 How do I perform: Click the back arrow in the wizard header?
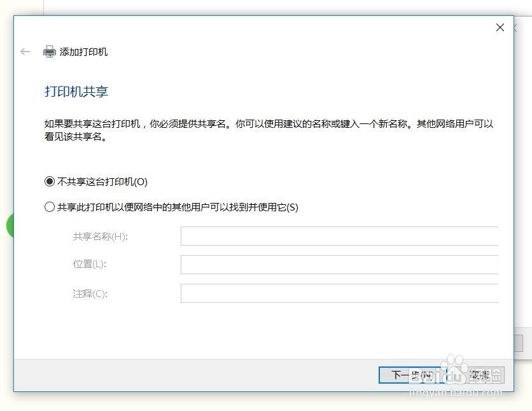25,52
